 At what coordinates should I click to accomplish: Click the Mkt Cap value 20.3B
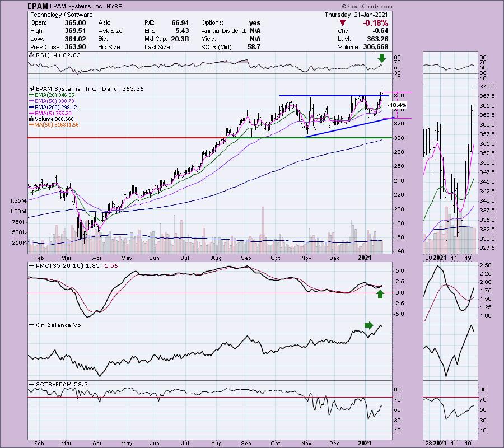[180, 39]
